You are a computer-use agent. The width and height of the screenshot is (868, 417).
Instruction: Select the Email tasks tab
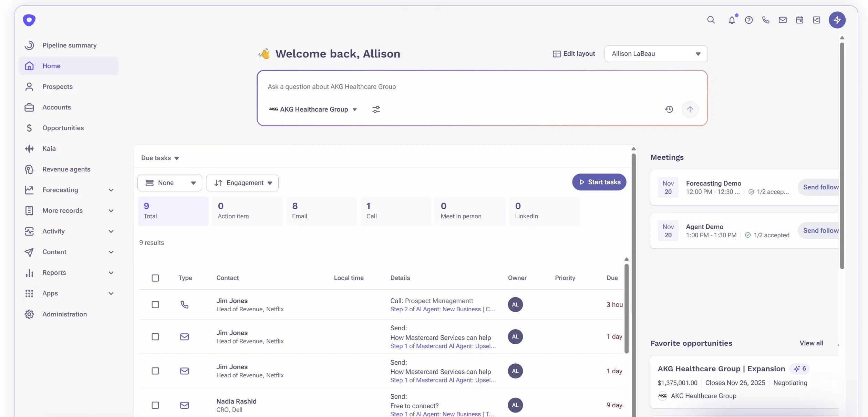(322, 211)
